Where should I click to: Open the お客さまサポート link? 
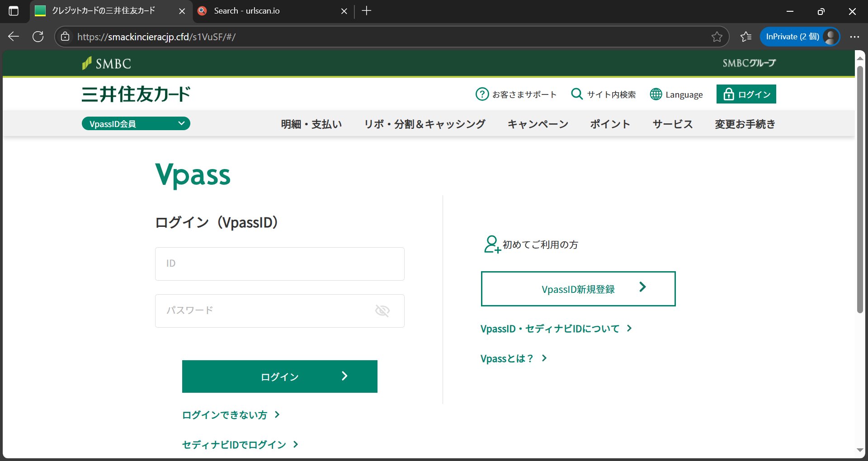pyautogui.click(x=524, y=94)
